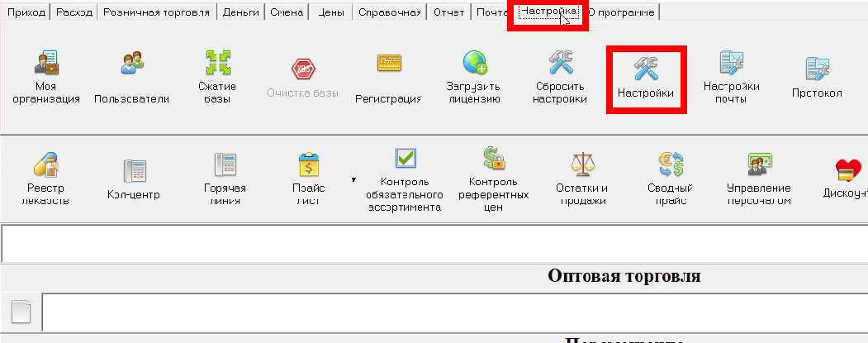Run Сжатие базы compression
868x343 pixels.
(217, 77)
